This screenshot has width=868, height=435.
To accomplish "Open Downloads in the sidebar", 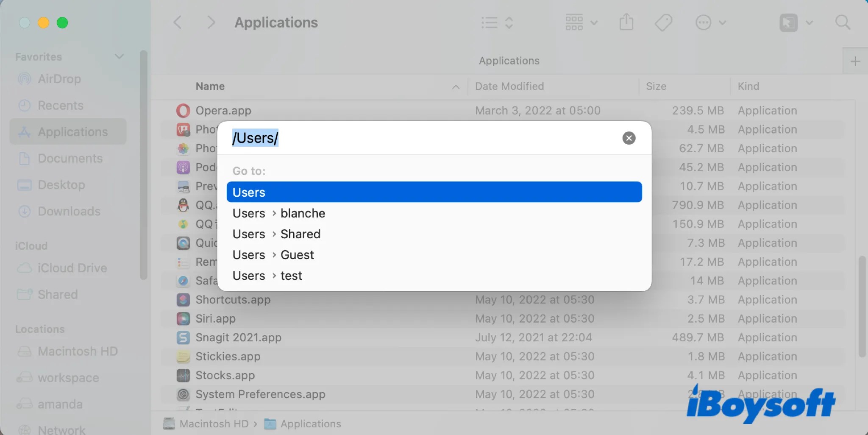I will (68, 211).
